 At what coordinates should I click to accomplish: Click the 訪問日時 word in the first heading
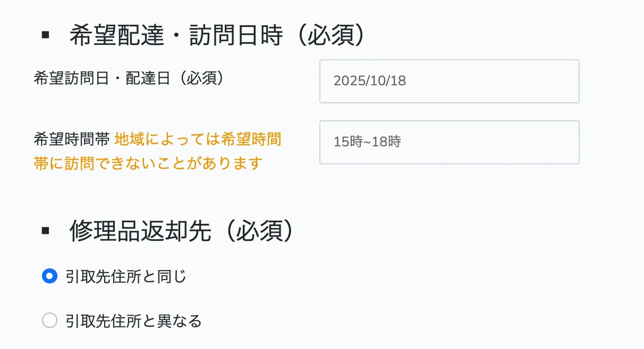[236, 36]
